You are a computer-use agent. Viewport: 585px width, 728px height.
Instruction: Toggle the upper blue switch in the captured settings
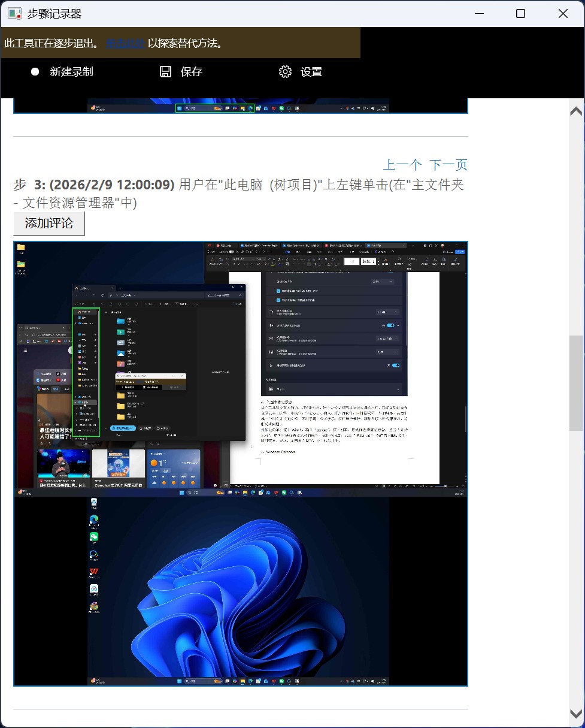tap(391, 325)
